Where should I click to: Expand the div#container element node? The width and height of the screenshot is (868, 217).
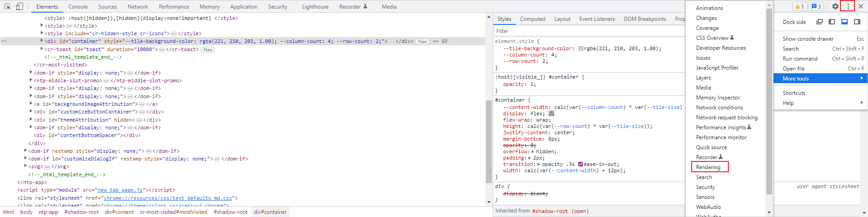(42, 41)
